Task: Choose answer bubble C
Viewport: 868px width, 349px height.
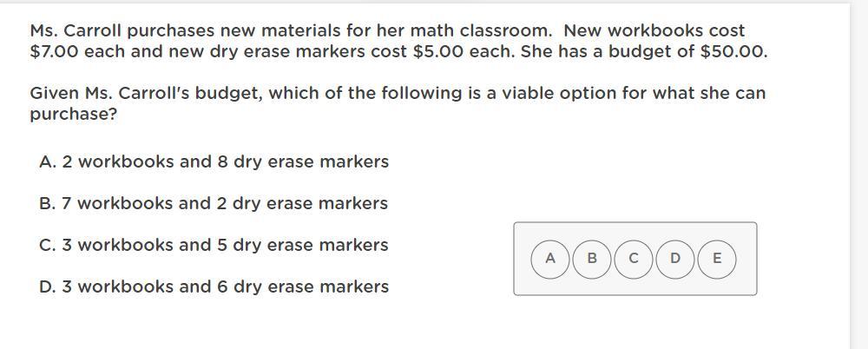Action: tap(634, 259)
